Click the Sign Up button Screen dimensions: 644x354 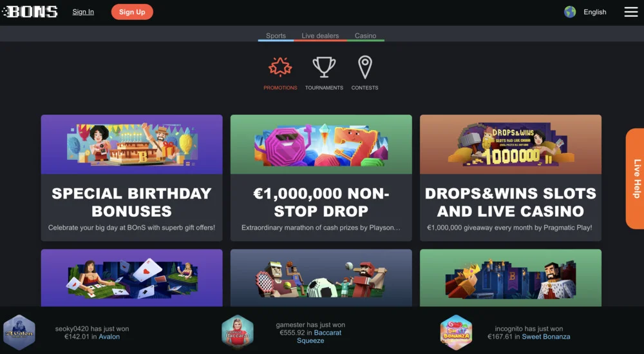click(132, 12)
